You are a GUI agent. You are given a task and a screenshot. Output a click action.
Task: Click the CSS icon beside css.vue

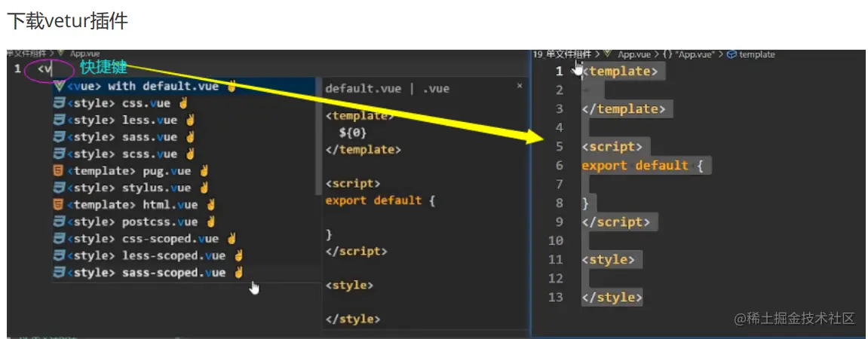click(x=60, y=103)
